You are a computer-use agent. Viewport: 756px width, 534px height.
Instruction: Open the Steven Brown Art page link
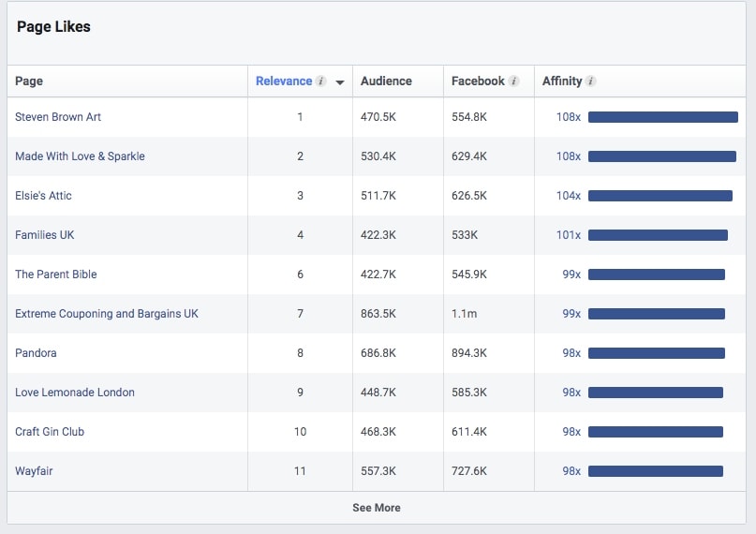point(58,117)
